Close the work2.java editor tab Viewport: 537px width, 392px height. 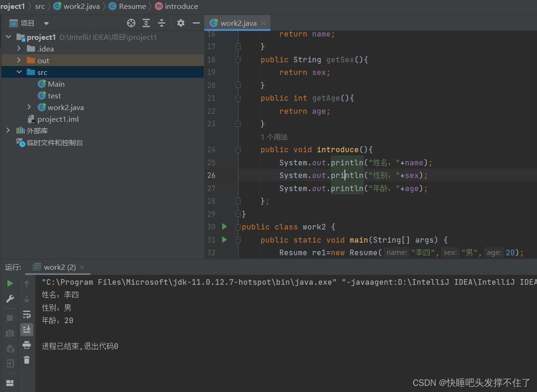tap(263, 23)
